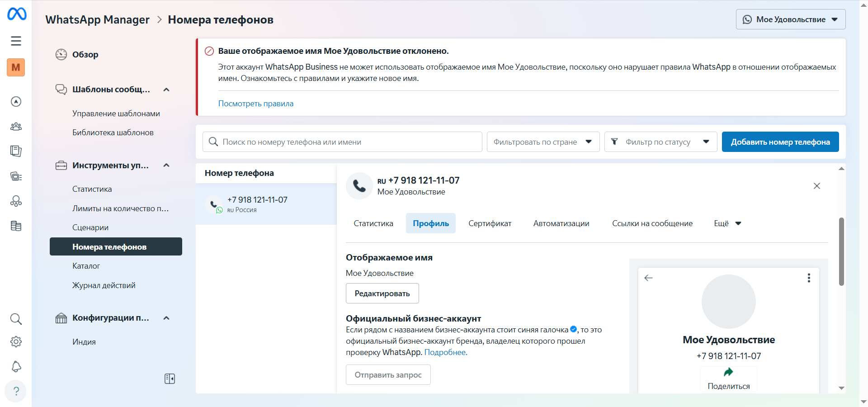Viewport: 868px width, 407px height.
Task: Open the Посмотреть правила link
Action: [256, 104]
